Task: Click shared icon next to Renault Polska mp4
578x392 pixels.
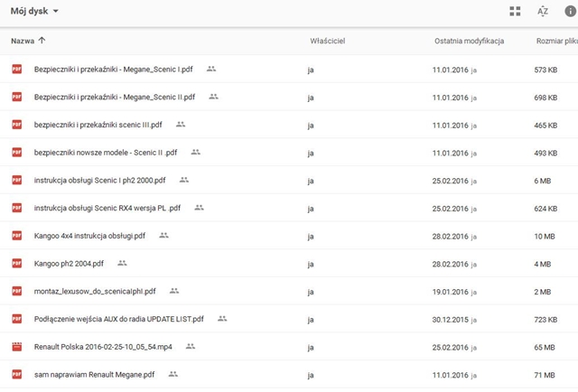Action: pyautogui.click(x=191, y=346)
